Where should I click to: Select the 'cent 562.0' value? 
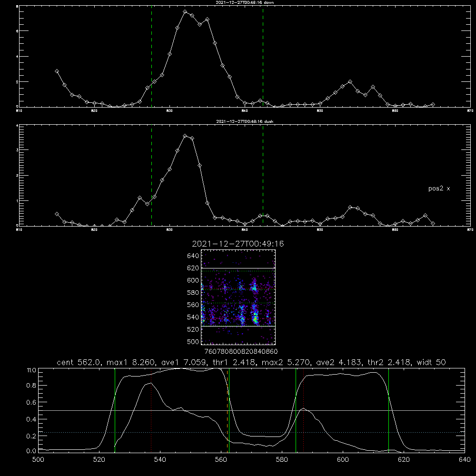[x=79, y=362]
